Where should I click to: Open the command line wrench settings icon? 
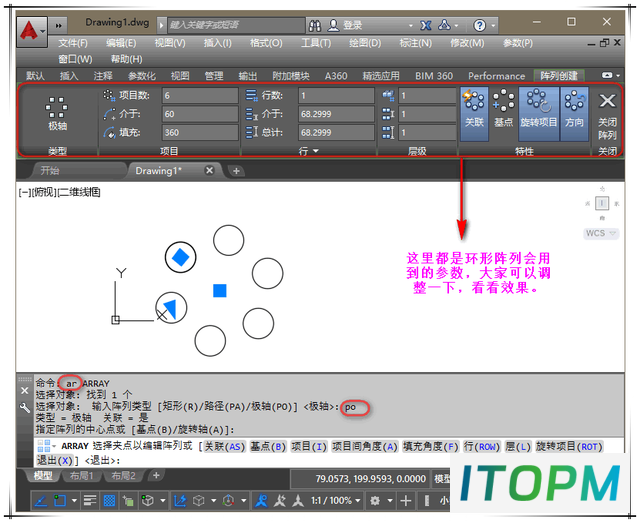coord(24,407)
